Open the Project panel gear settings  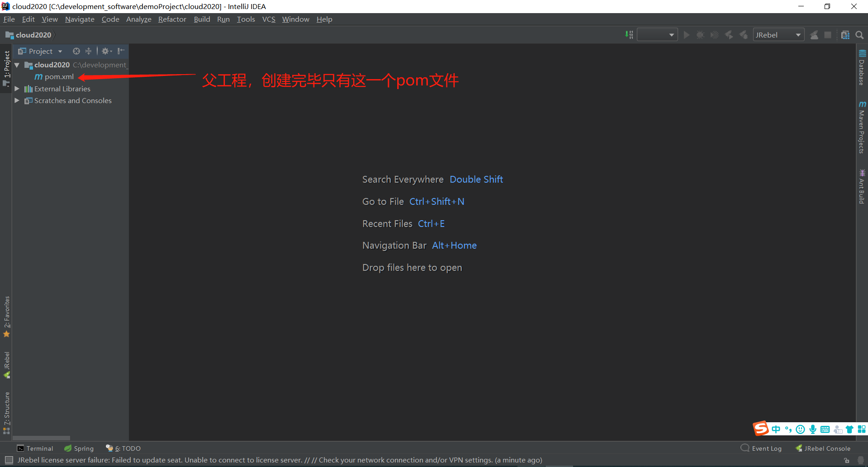(x=107, y=51)
